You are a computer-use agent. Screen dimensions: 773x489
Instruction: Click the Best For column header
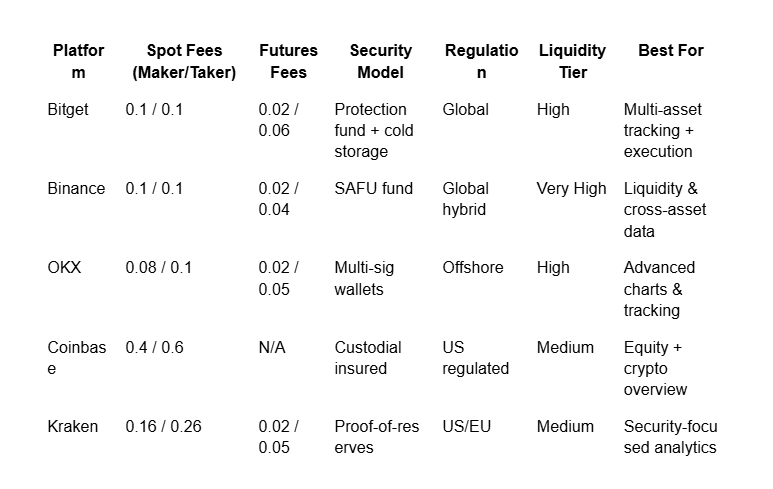coord(670,50)
